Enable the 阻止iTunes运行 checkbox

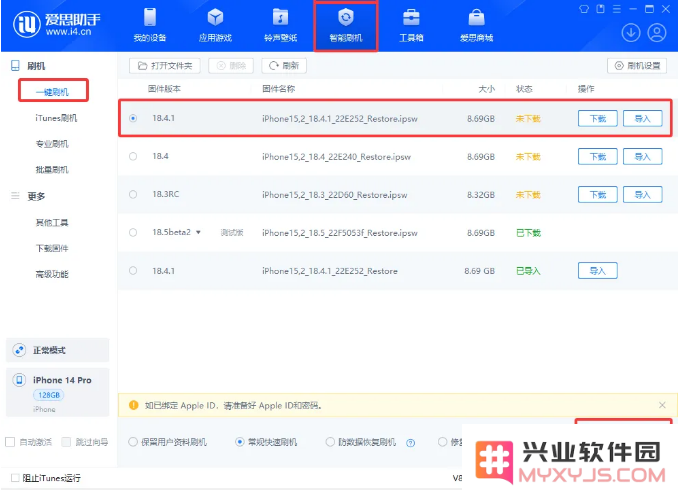click(14, 477)
